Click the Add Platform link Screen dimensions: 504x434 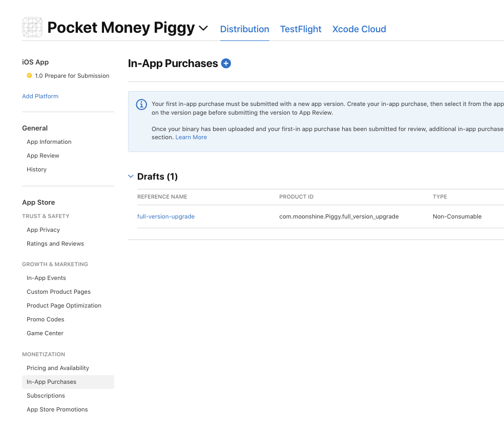(x=40, y=96)
